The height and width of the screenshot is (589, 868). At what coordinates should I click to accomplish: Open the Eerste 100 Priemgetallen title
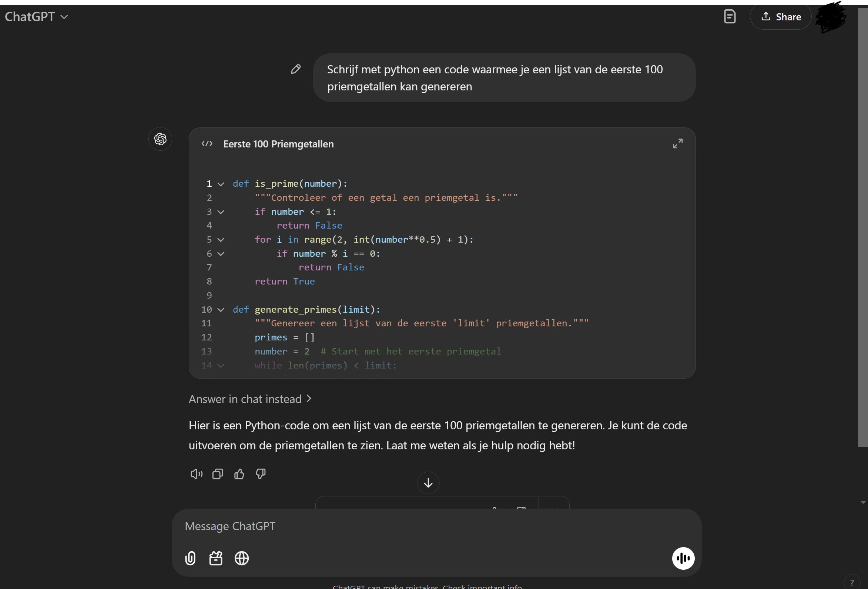[278, 144]
